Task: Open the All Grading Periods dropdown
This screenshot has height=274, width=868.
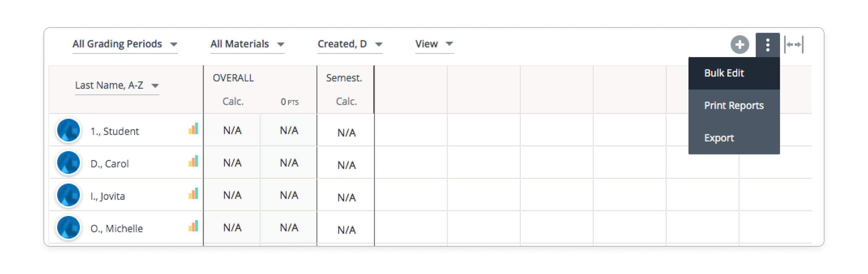Action: [125, 44]
